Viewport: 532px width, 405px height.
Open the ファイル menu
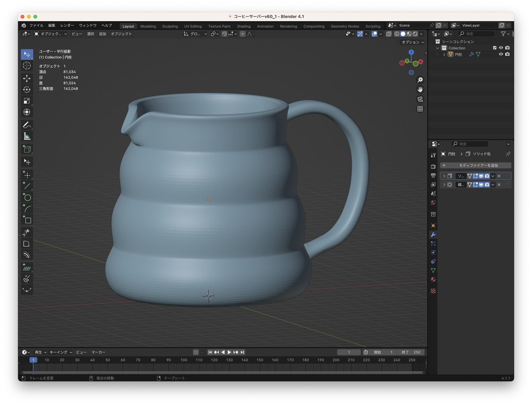tap(36, 26)
